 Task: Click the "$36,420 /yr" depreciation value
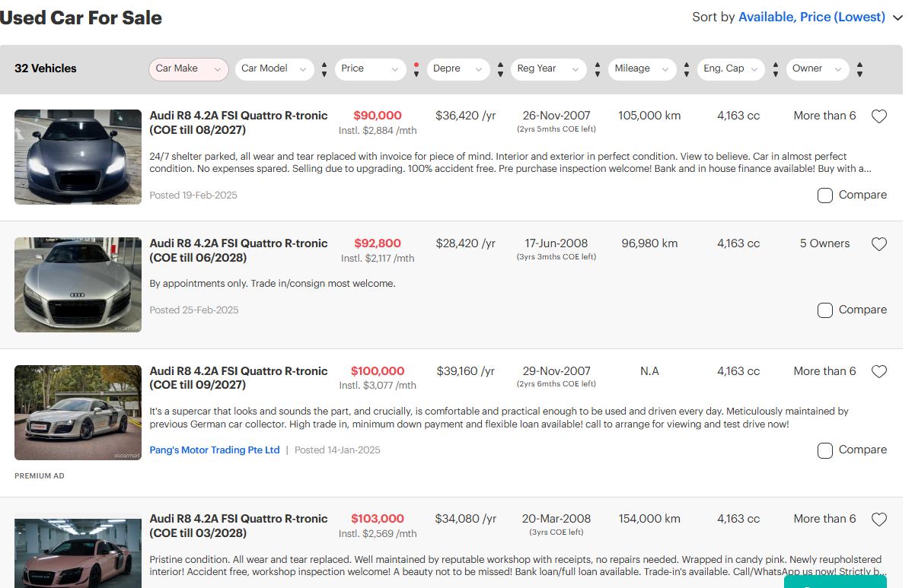pyautogui.click(x=466, y=116)
